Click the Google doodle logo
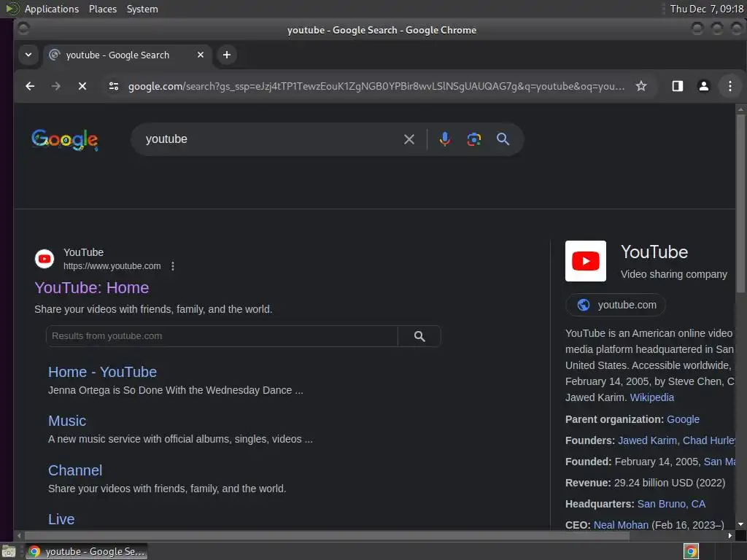747x560 pixels. coord(65,140)
